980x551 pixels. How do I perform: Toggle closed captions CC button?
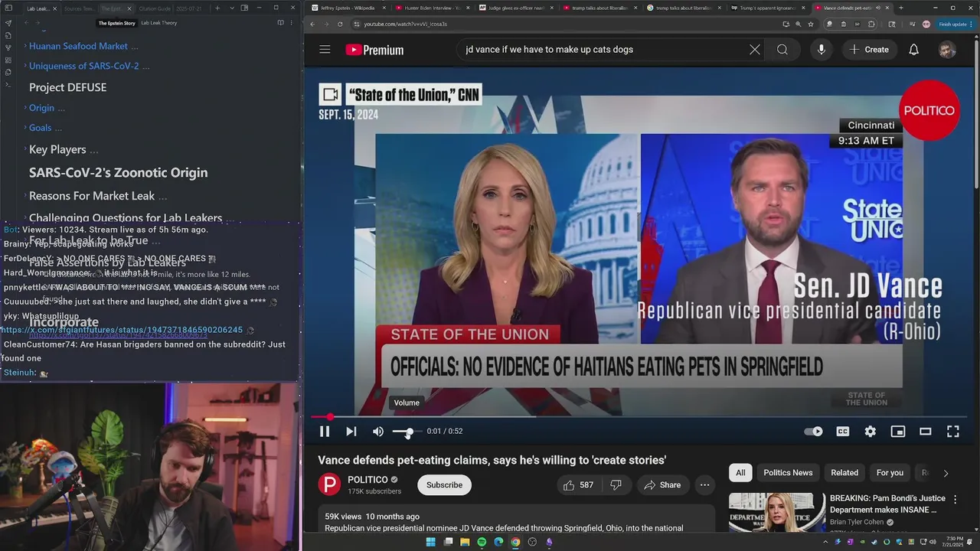pos(842,432)
